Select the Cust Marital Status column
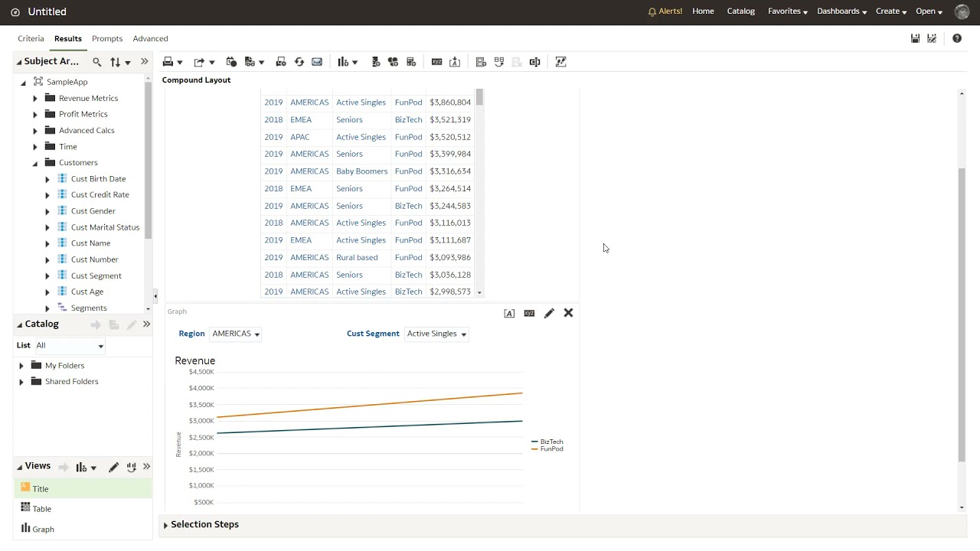The width and height of the screenshot is (980, 551). [105, 227]
